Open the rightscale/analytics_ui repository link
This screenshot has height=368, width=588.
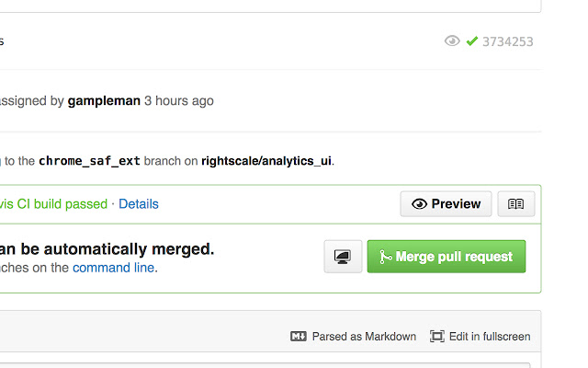coord(266,161)
